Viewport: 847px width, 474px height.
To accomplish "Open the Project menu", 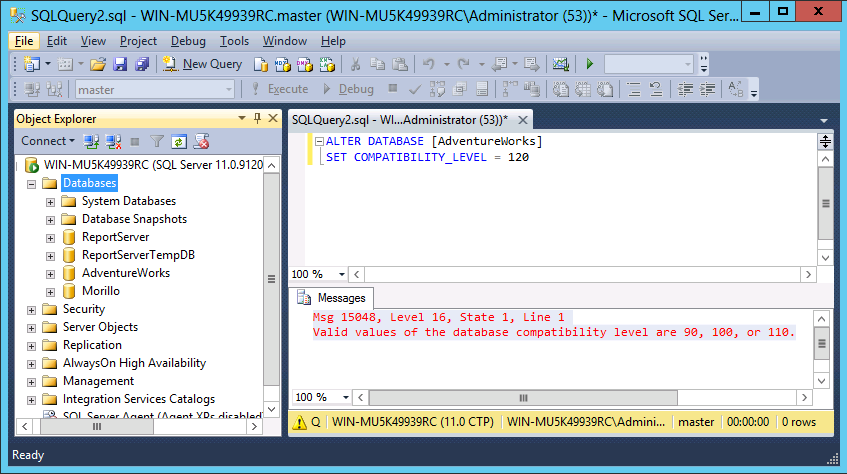I will tap(138, 41).
